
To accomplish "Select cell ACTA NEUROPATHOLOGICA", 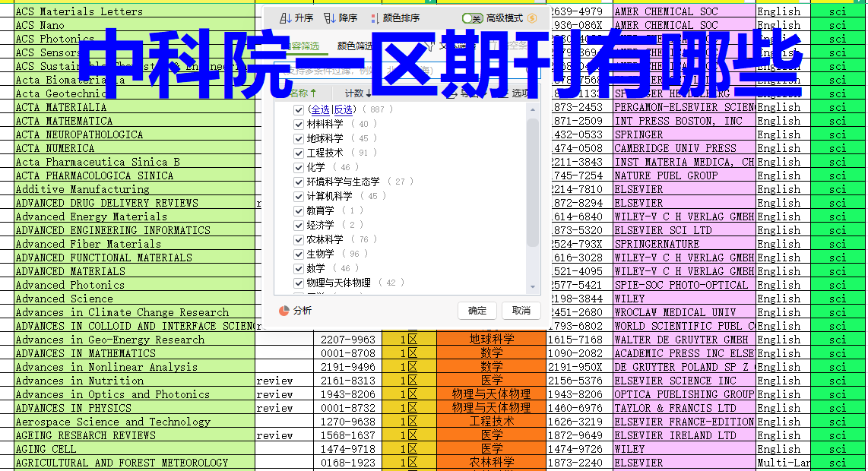I will (x=135, y=134).
